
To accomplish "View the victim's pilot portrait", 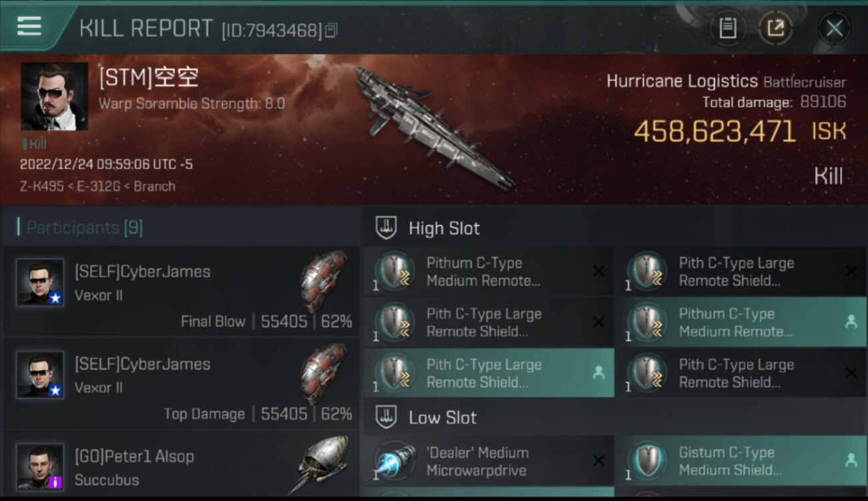I will pos(54,96).
